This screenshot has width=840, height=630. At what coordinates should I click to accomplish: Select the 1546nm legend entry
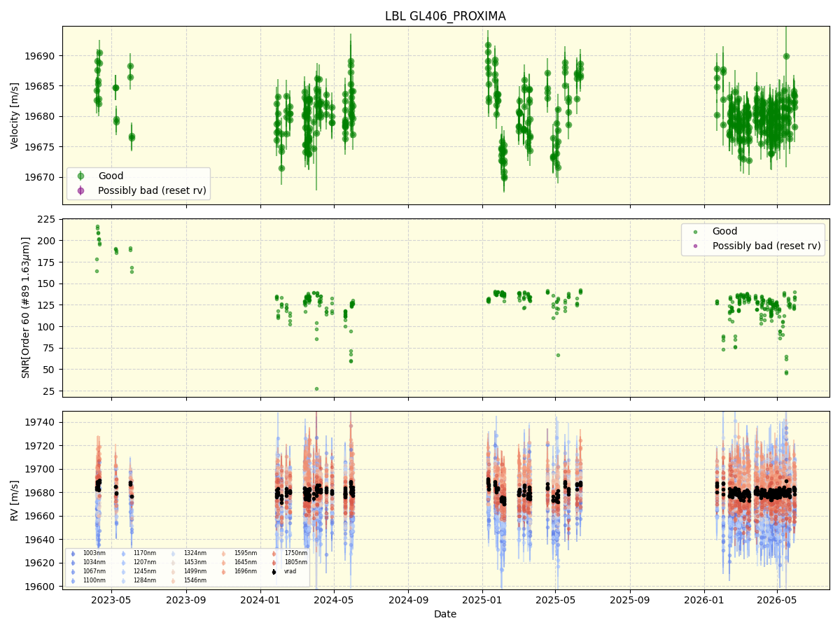195,580
